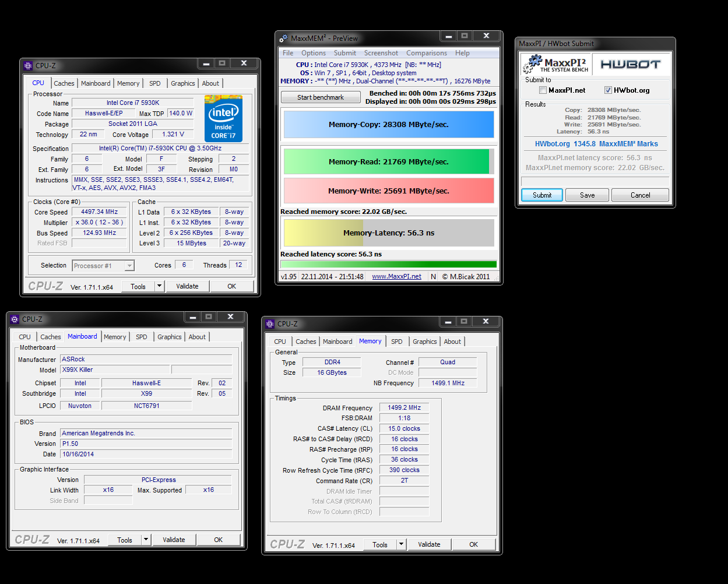The height and width of the screenshot is (584, 728).
Task: Select Memory tab in Mainboard CPU-Z window
Action: click(115, 337)
